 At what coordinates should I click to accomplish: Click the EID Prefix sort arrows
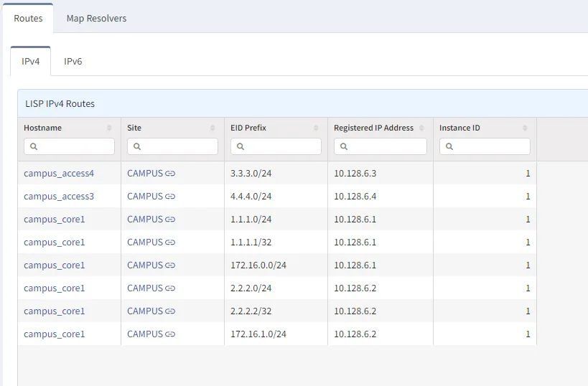(316, 128)
